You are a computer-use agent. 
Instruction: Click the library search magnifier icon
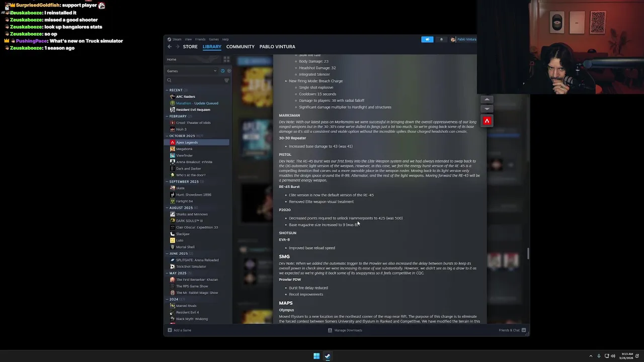pyautogui.click(x=170, y=80)
